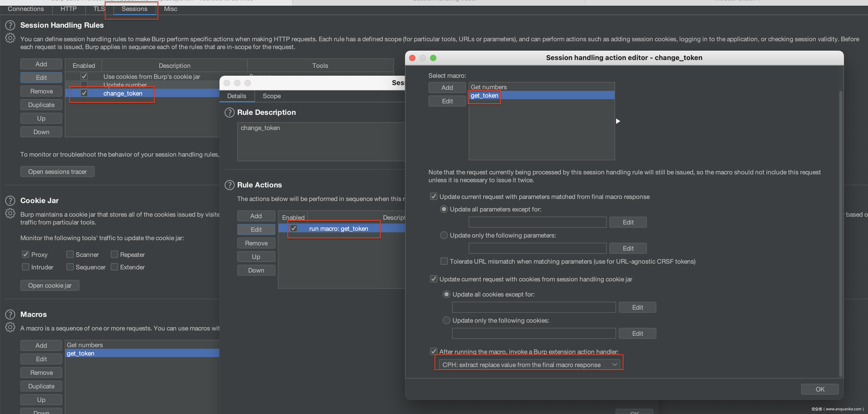This screenshot has height=414, width=868.
Task: Open help icon next to Cookie Jar
Action: (10, 201)
